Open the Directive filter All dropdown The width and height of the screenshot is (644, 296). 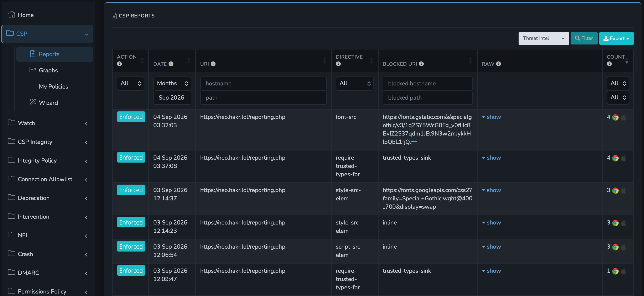tap(354, 83)
